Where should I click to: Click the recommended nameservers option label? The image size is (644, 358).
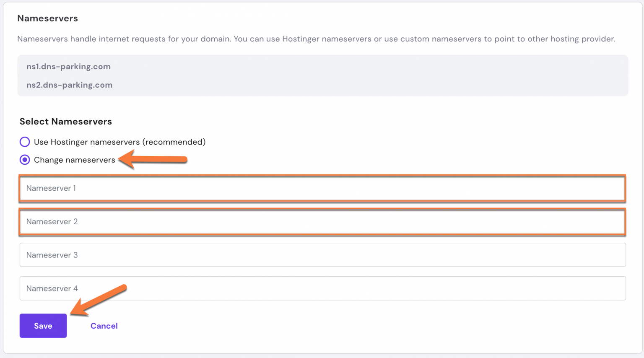[119, 142]
